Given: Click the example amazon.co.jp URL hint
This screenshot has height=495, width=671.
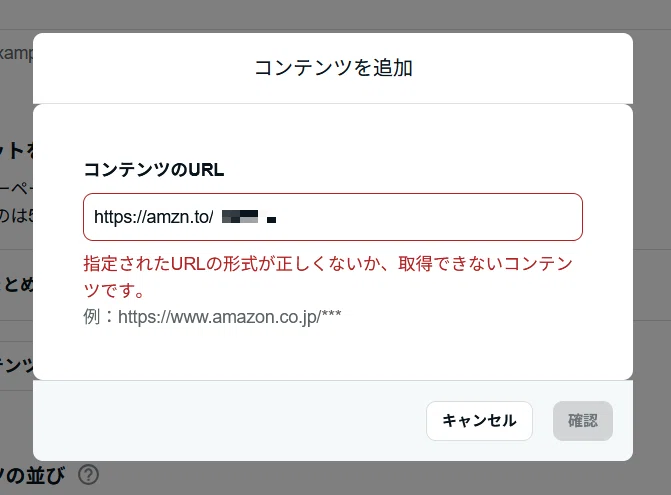Looking at the screenshot, I should click(212, 317).
